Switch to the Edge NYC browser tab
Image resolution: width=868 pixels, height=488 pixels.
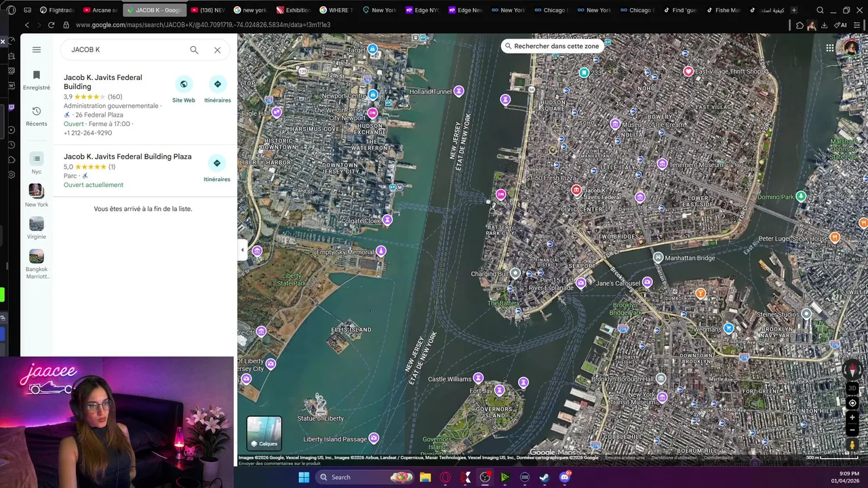tap(422, 10)
